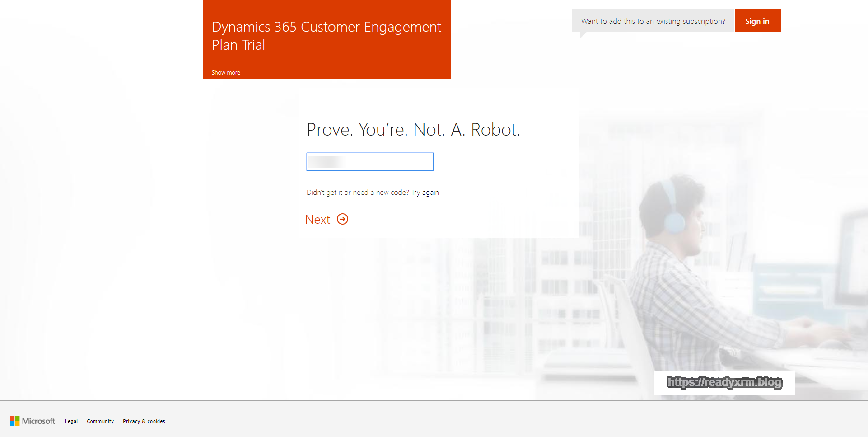Open the Community footer link

(x=100, y=421)
